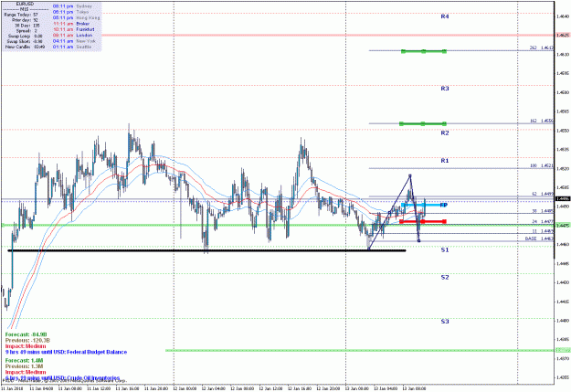
Task: Click the Hong Kong clock entry
Action: coord(76,17)
